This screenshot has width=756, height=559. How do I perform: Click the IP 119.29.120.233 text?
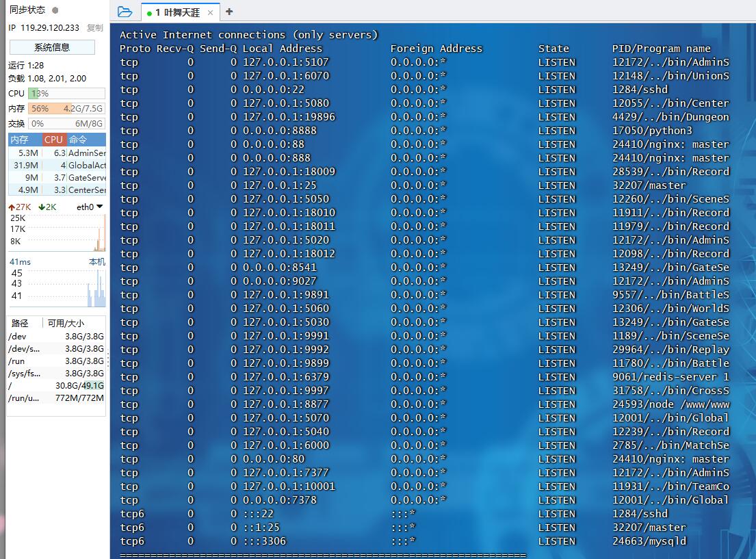click(x=44, y=28)
